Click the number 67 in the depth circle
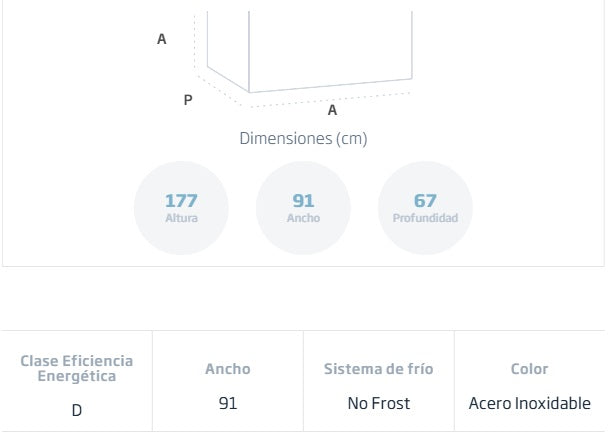This screenshot has height=433, width=615. 425,201
